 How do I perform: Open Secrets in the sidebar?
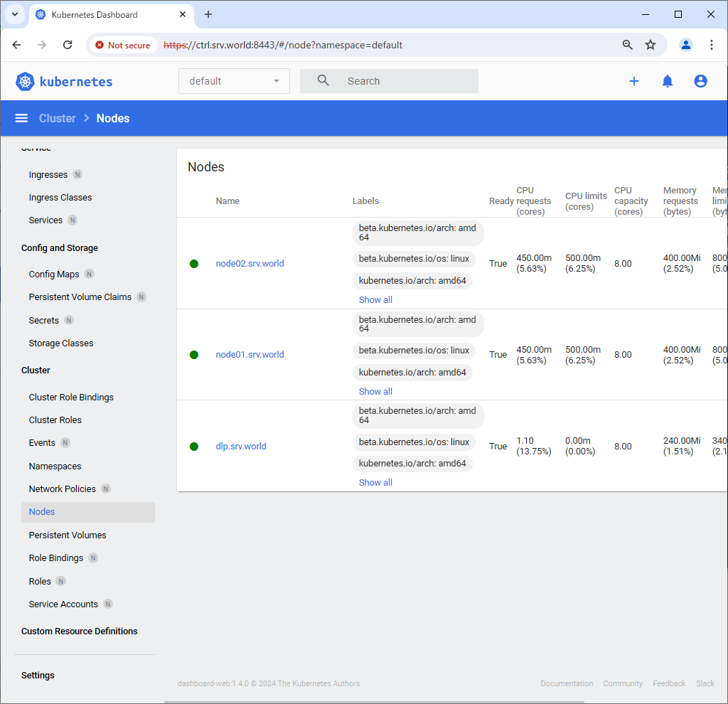pyautogui.click(x=43, y=321)
